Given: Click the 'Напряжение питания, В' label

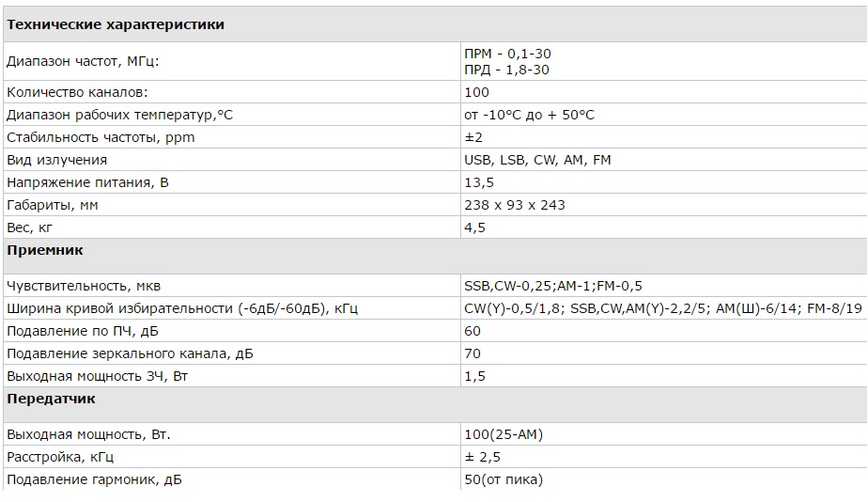Looking at the screenshot, I should point(87,182).
